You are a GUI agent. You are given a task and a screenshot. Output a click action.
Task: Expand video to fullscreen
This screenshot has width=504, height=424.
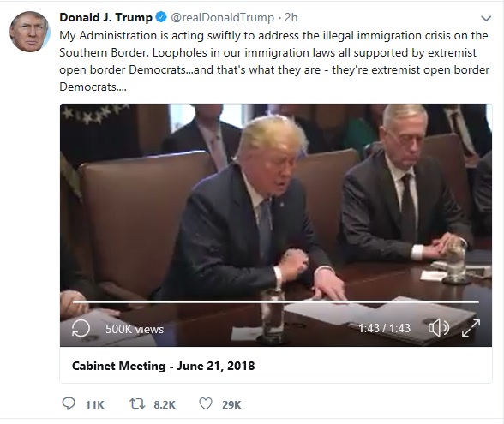[x=471, y=328]
